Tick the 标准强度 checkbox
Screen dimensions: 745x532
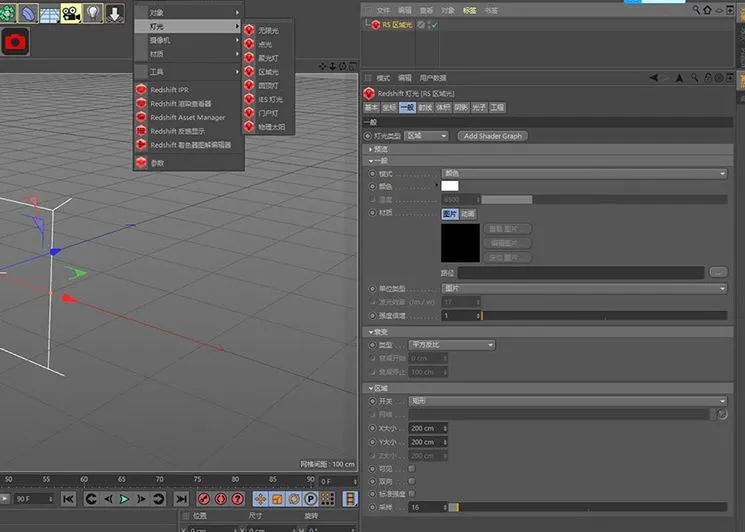(x=411, y=494)
